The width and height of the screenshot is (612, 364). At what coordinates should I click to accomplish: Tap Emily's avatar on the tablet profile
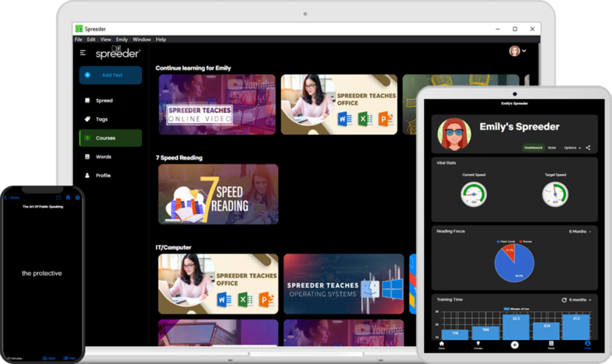coord(454,134)
